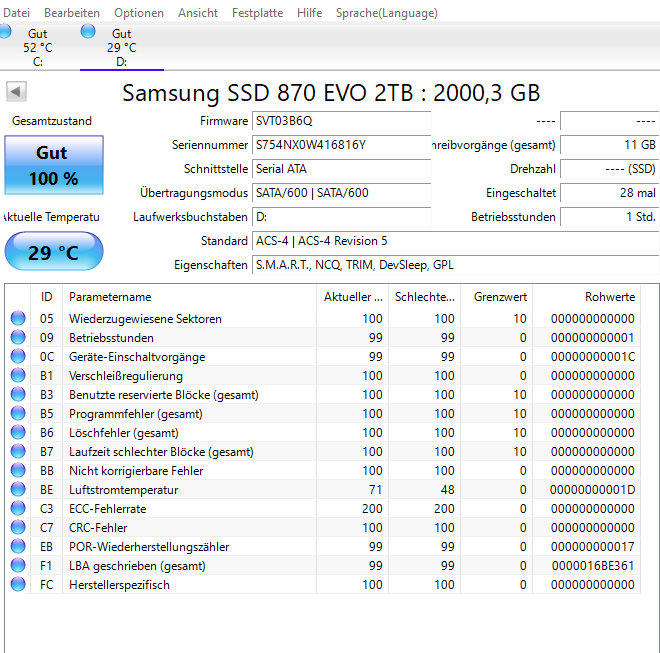Click the Eingeschaltet value 28 mal
The height and width of the screenshot is (653, 660).
609,193
